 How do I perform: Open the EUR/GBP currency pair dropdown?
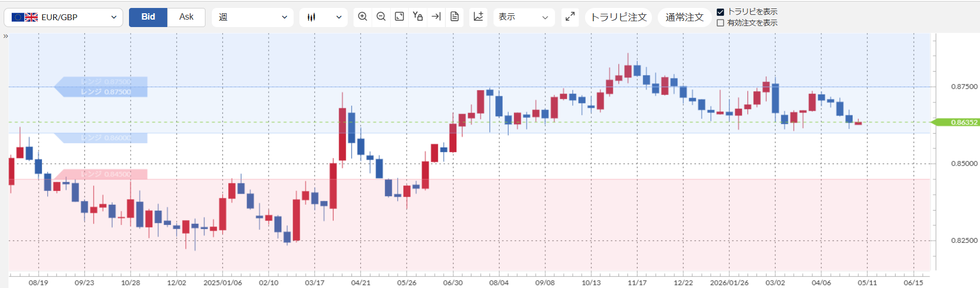pos(63,17)
